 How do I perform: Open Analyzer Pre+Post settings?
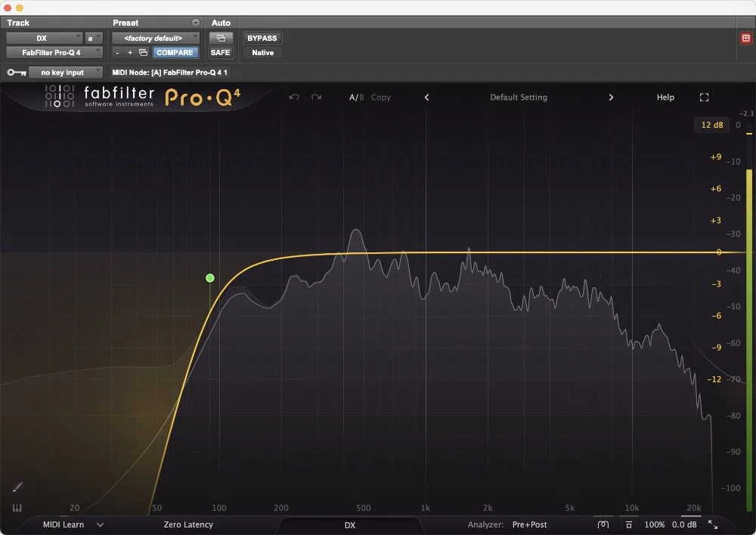tap(529, 524)
